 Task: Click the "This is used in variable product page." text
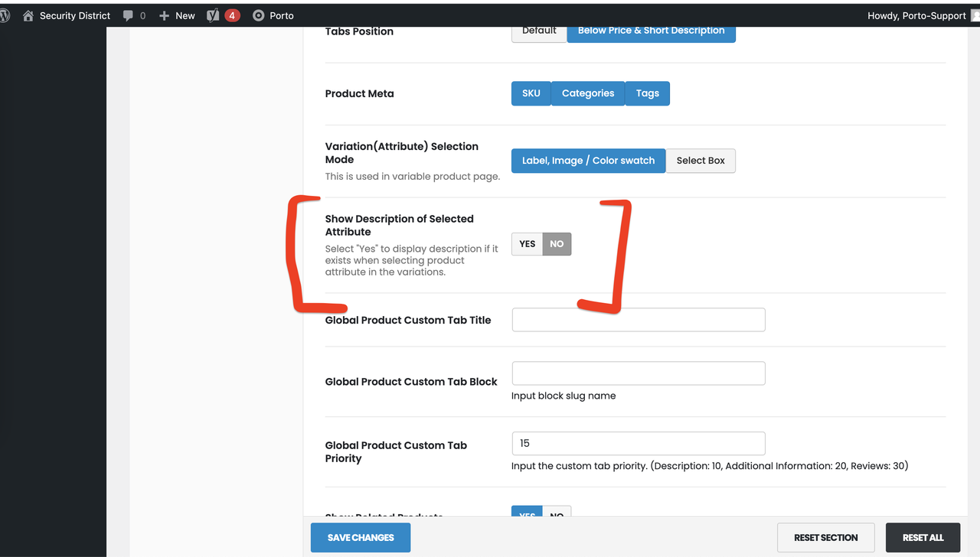pos(413,177)
